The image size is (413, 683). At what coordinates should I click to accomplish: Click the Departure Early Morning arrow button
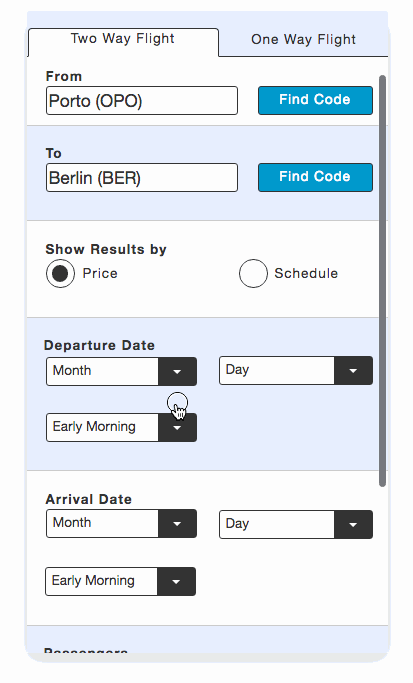[177, 428]
